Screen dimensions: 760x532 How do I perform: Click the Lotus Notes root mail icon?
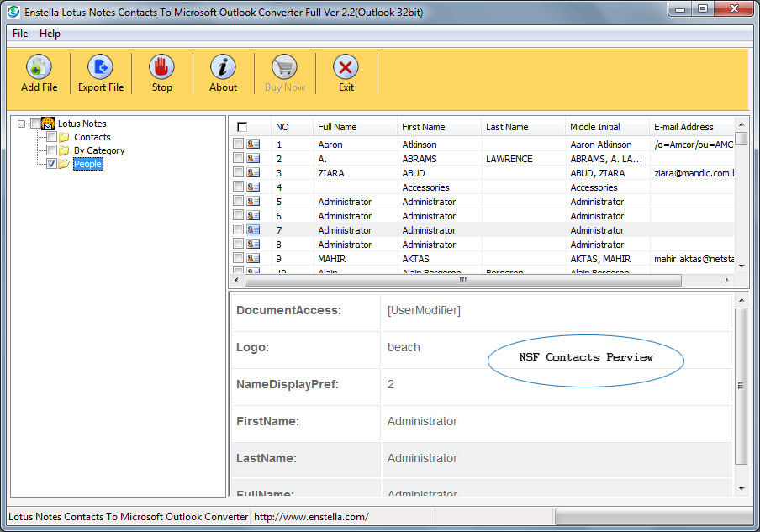tap(48, 124)
